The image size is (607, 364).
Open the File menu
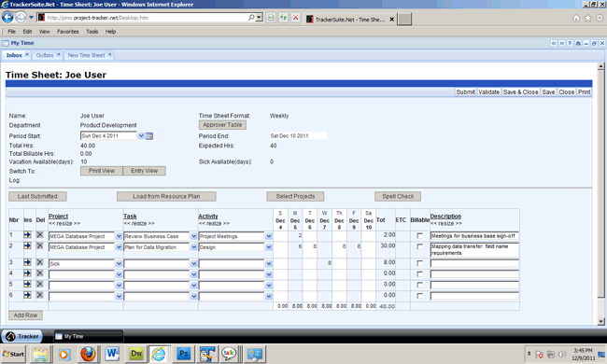click(12, 32)
